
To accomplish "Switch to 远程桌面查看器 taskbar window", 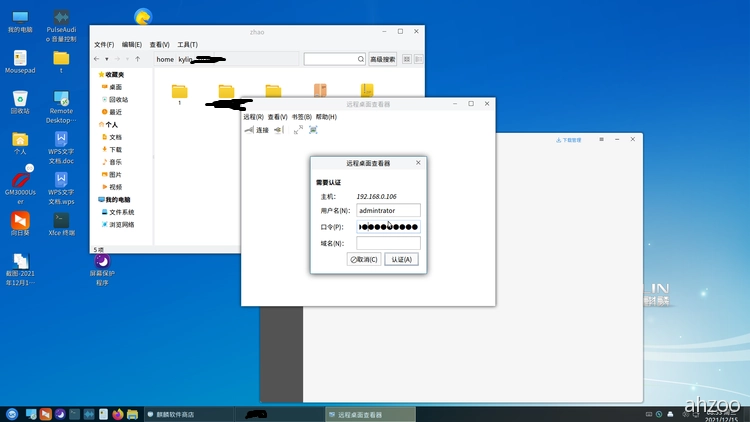I will [x=370, y=414].
